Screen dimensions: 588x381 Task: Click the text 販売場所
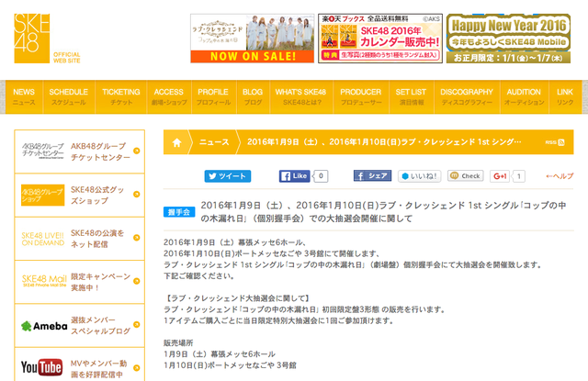click(178, 342)
